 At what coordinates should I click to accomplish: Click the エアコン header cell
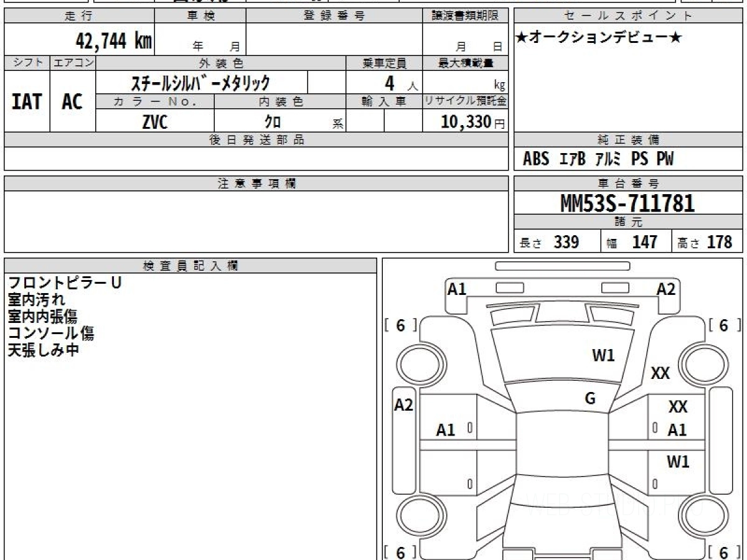[x=73, y=63]
